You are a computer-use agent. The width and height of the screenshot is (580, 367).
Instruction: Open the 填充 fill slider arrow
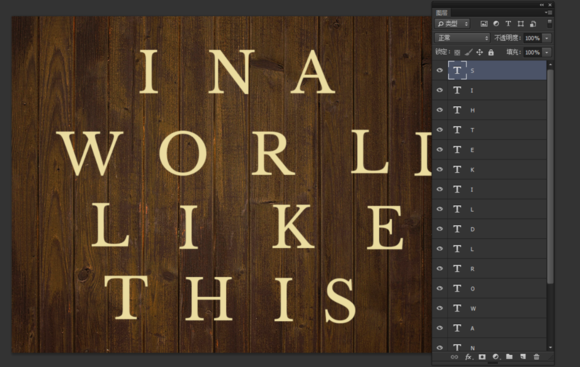coord(547,52)
